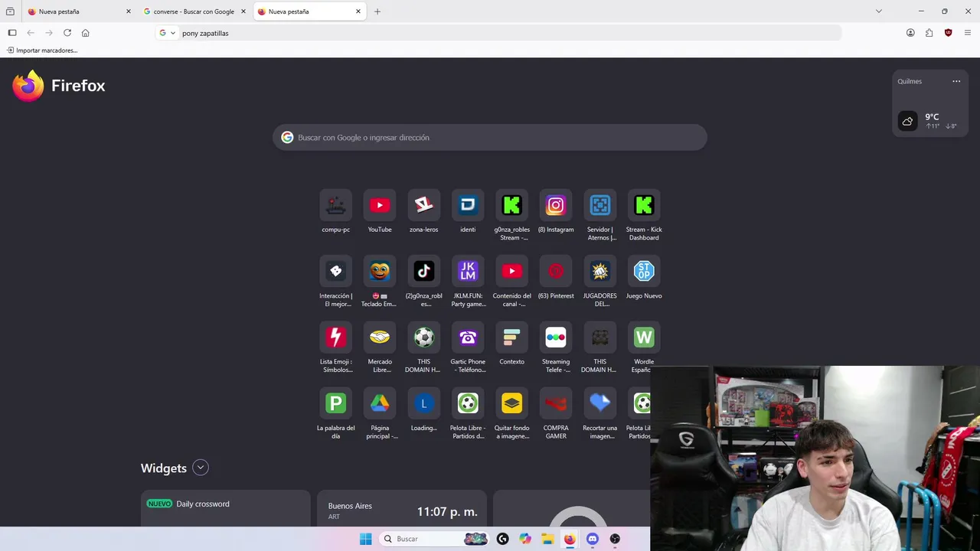Image resolution: width=980 pixels, height=551 pixels.
Task: Open File Explorer from the taskbar
Action: pyautogui.click(x=547, y=539)
